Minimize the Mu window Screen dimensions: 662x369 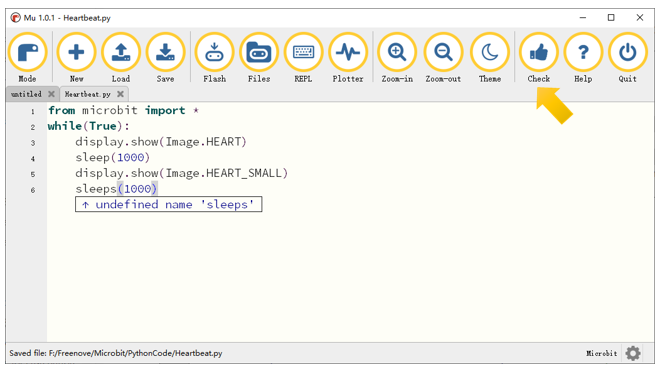coord(583,18)
